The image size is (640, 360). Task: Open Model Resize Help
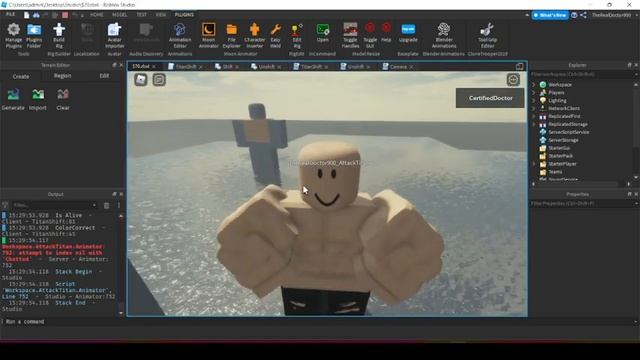point(386,33)
